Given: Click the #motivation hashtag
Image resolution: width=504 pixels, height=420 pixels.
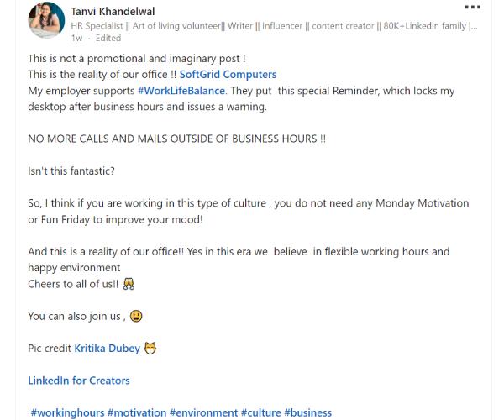Looking at the screenshot, I should click(137, 412).
